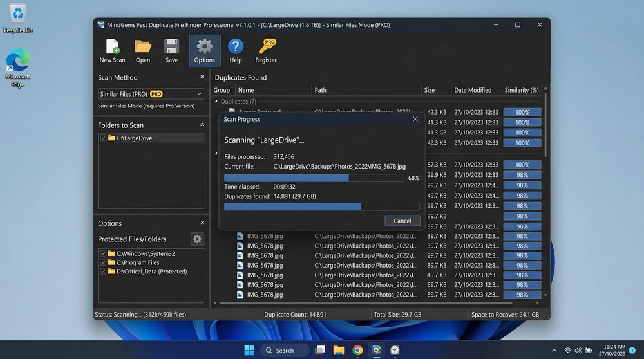Screen dimensions: 644x359
Task: Sort by the Group column header
Action: pos(222,90)
